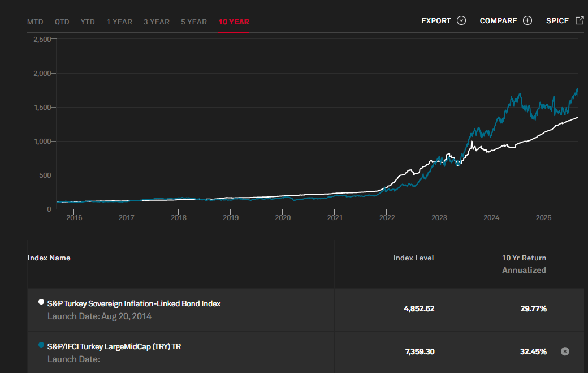Viewport: 588px width, 373px height.
Task: Select the MTD time range tab
Action: pyautogui.click(x=35, y=22)
